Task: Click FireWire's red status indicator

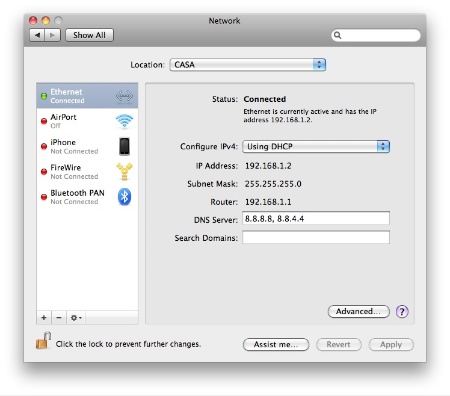Action: pyautogui.click(x=44, y=172)
